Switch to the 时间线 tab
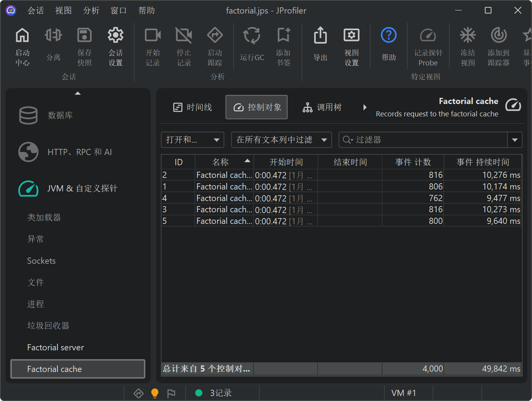Image resolution: width=532 pixels, height=401 pixels. tap(192, 108)
